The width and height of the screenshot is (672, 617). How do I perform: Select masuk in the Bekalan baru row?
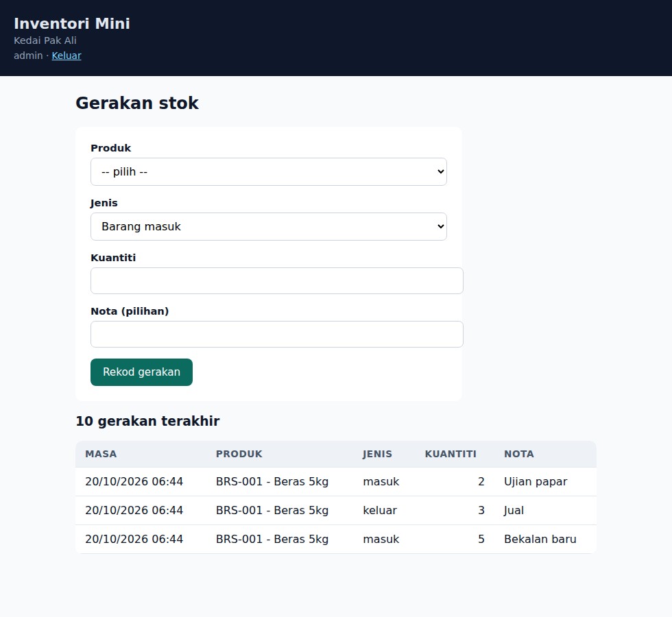[x=381, y=539]
